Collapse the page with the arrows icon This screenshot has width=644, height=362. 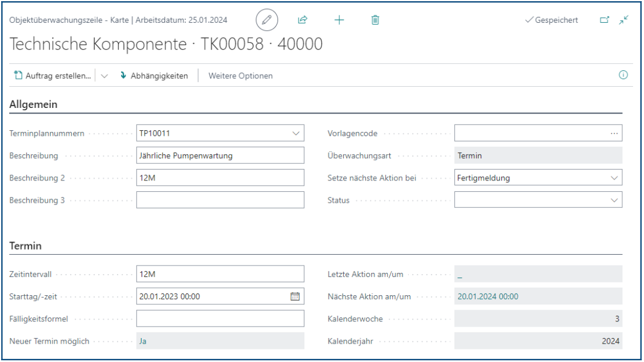click(623, 20)
